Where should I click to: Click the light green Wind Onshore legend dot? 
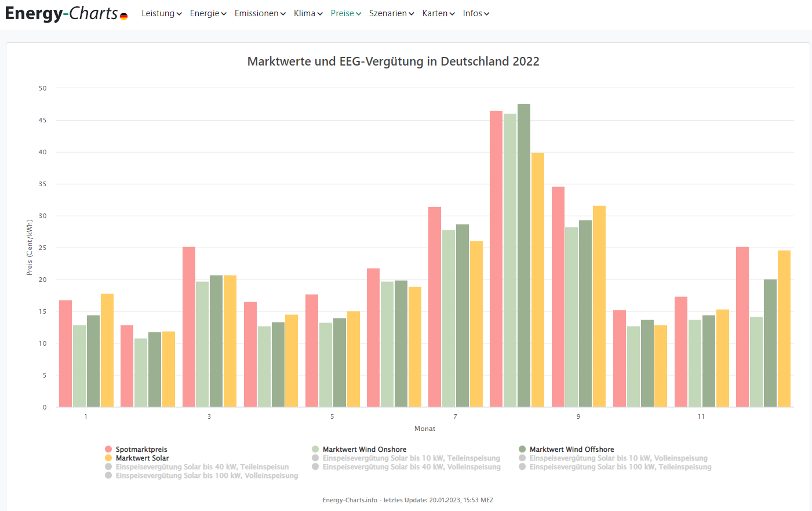[x=315, y=450]
